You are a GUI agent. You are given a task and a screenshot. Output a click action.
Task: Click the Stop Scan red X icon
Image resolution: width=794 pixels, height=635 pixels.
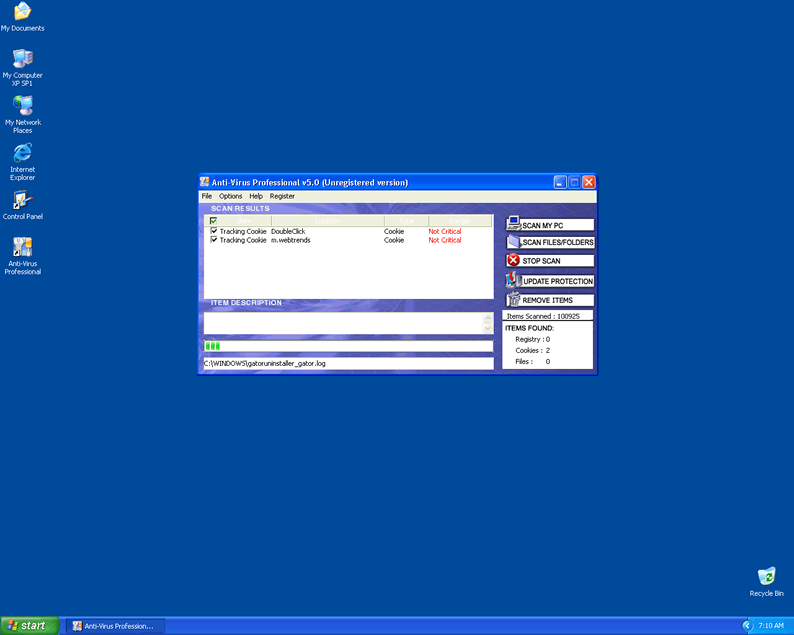click(513, 261)
